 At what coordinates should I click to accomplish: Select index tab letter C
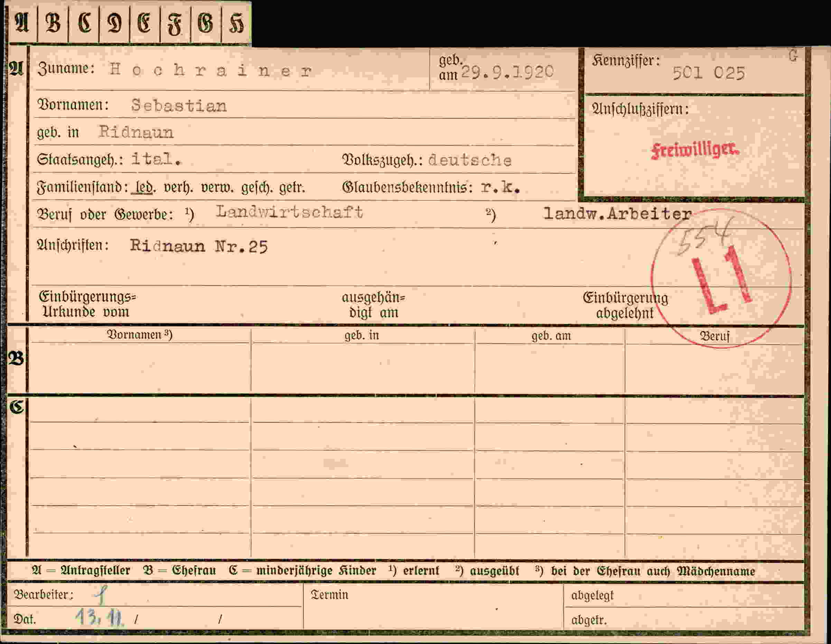tap(84, 23)
